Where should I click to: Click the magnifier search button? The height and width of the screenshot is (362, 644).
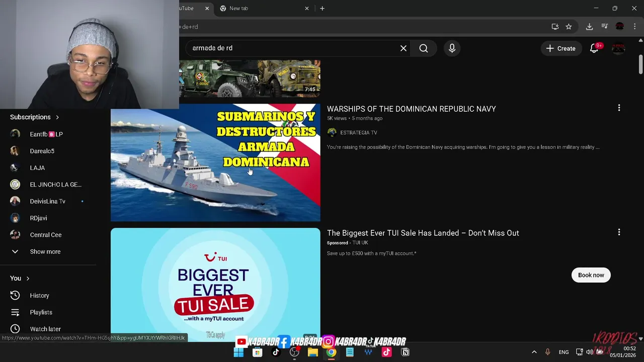pos(424,48)
